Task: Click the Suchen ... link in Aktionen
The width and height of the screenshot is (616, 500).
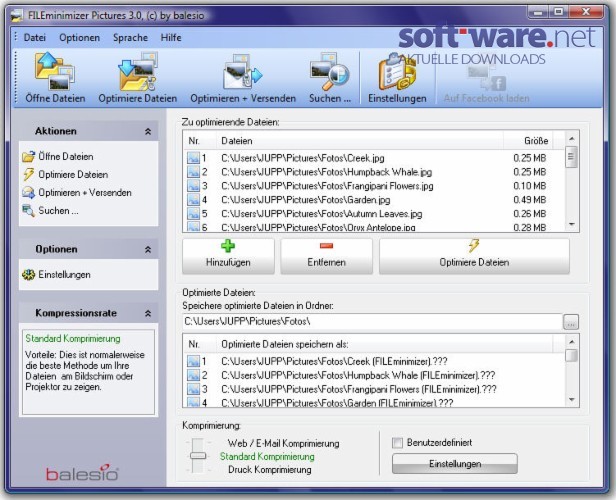Action: click(x=58, y=211)
